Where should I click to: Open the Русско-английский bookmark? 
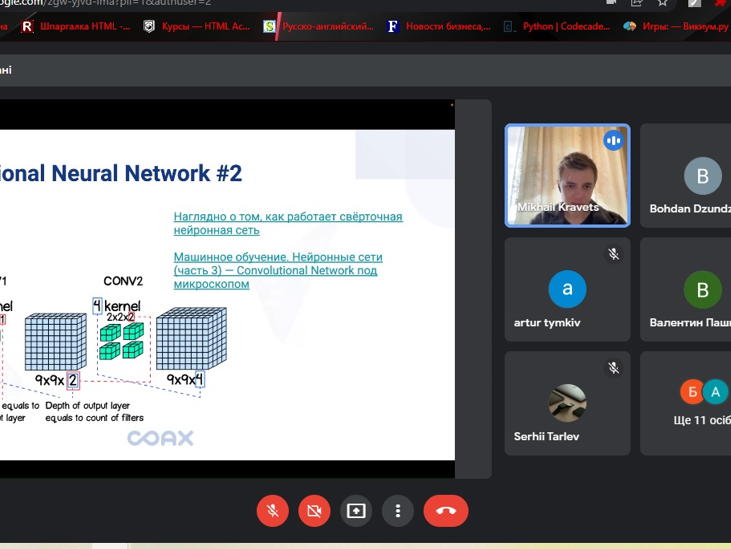point(318,27)
